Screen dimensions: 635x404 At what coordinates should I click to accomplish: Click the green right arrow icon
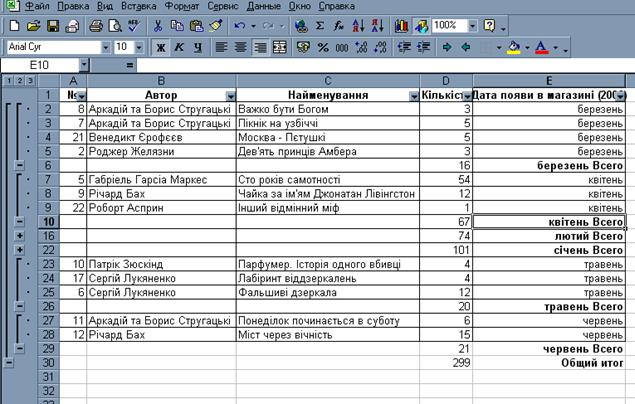point(447,47)
